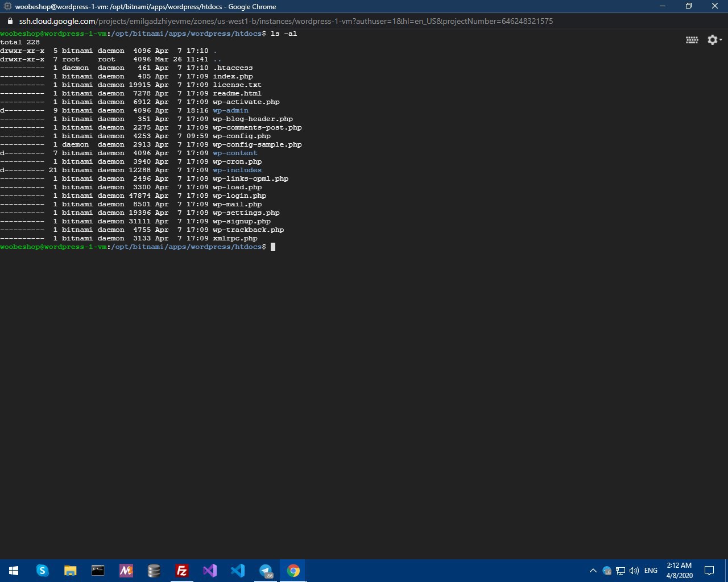
Task: Open Command Prompt from the taskbar
Action: pyautogui.click(x=98, y=571)
